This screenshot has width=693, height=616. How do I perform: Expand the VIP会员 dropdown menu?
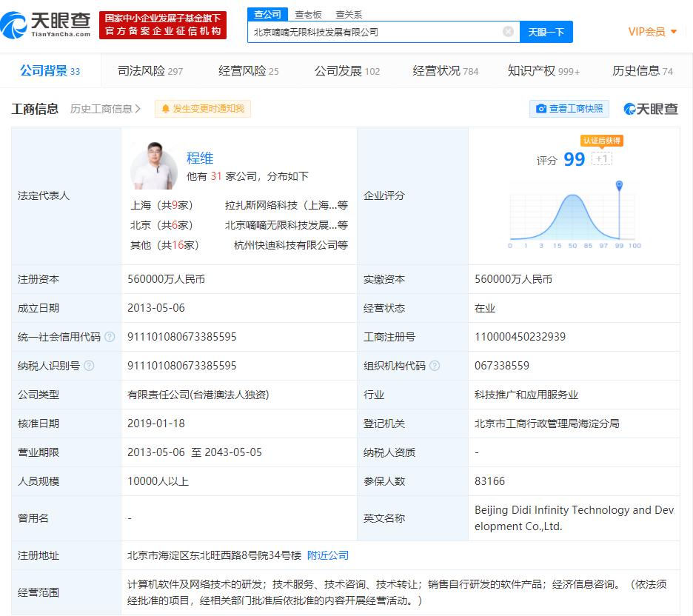(652, 32)
